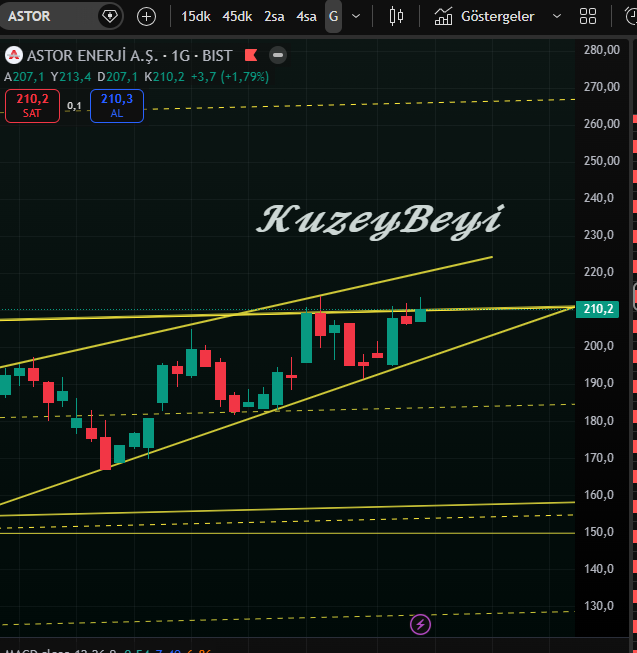The image size is (637, 653).
Task: Expand the timeframe dropdown chevron
Action: point(356,17)
